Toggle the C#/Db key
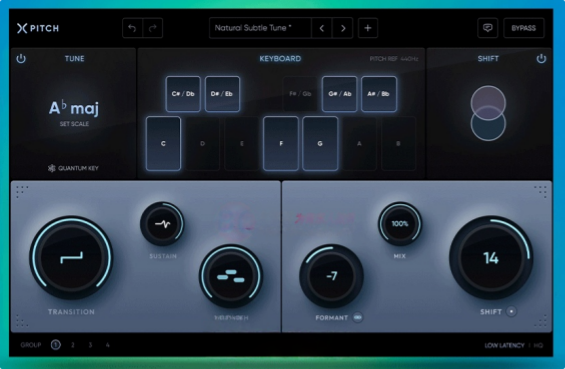The image size is (565, 369). point(183,94)
